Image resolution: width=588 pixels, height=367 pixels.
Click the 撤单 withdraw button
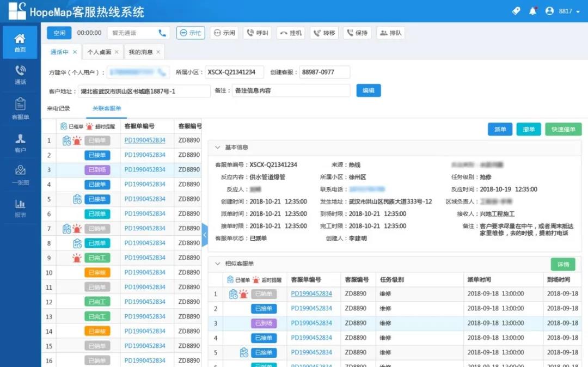(528, 130)
